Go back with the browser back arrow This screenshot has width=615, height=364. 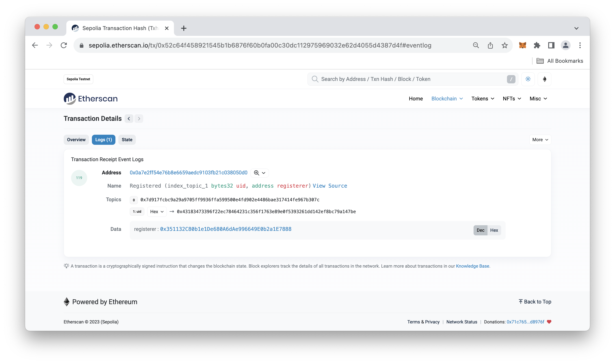(x=35, y=45)
